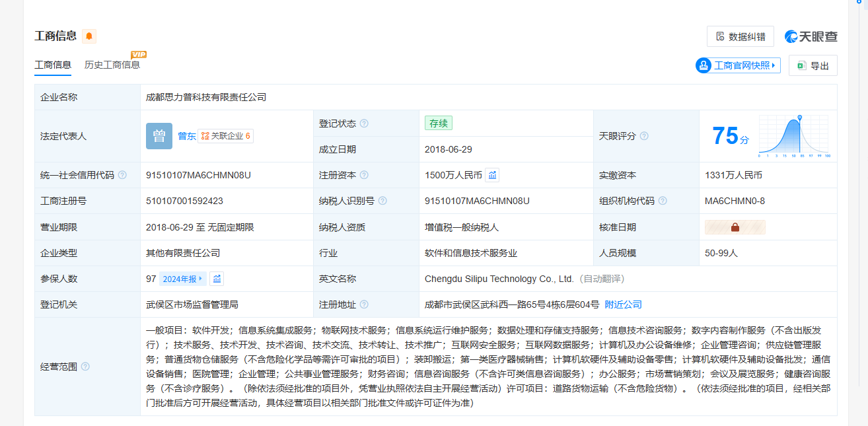Image resolution: width=868 pixels, height=426 pixels.
Task: Open insured headcount trend chart icon
Action: coord(217,279)
